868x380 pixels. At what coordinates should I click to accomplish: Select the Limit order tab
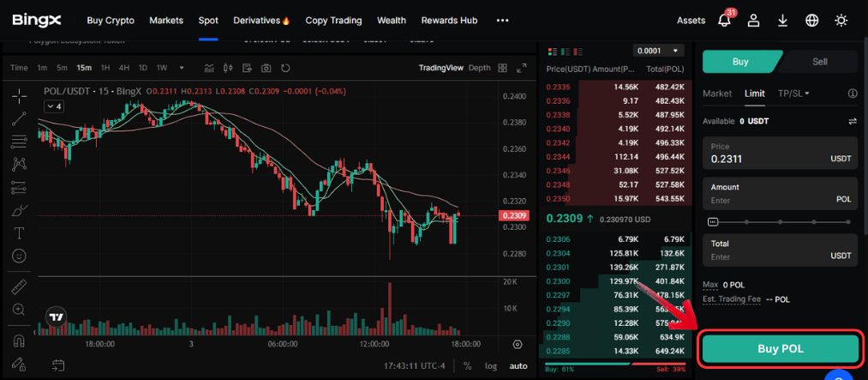[x=755, y=93]
